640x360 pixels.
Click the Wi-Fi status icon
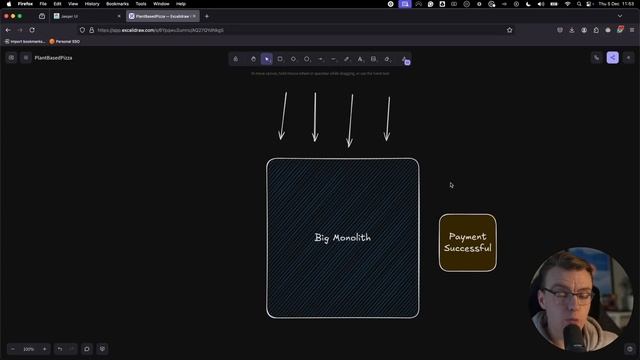pyautogui.click(x=567, y=4)
